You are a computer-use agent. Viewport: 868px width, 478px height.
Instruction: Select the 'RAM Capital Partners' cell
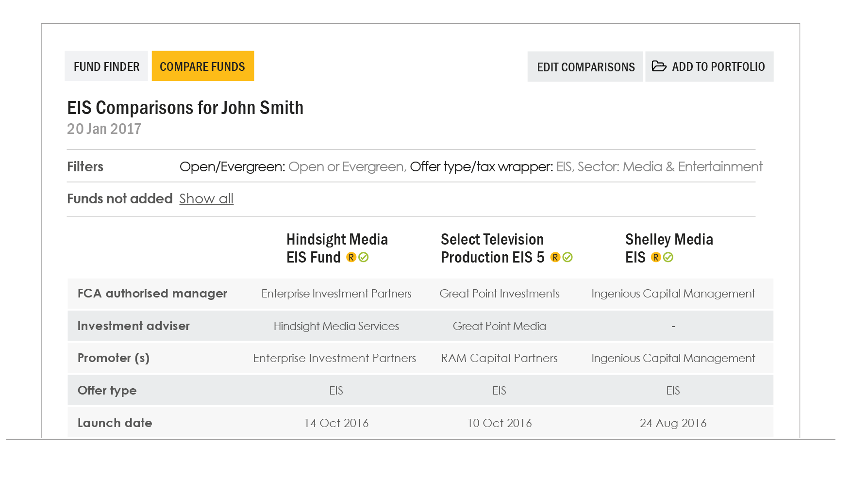(500, 358)
